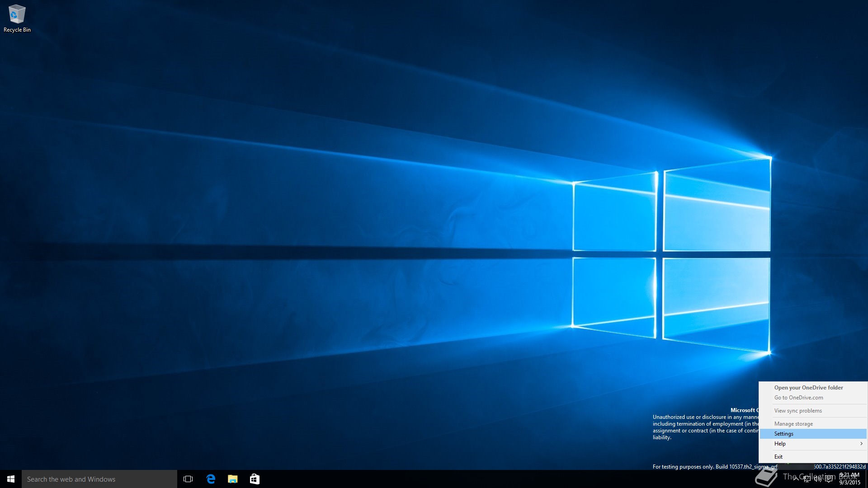This screenshot has width=868, height=488.
Task: Click the volume speaker icon in tray
Action: tap(818, 479)
